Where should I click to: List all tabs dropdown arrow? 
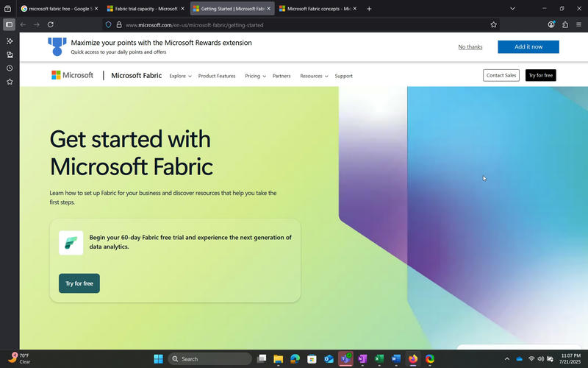(x=512, y=9)
